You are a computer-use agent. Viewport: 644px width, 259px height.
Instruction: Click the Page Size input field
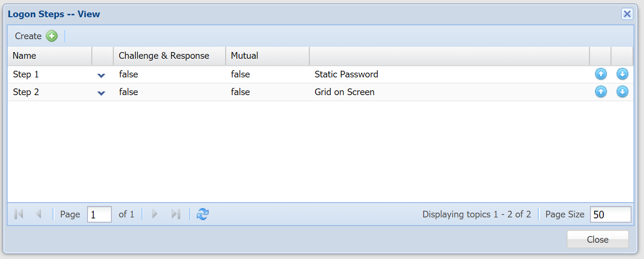tap(610, 215)
